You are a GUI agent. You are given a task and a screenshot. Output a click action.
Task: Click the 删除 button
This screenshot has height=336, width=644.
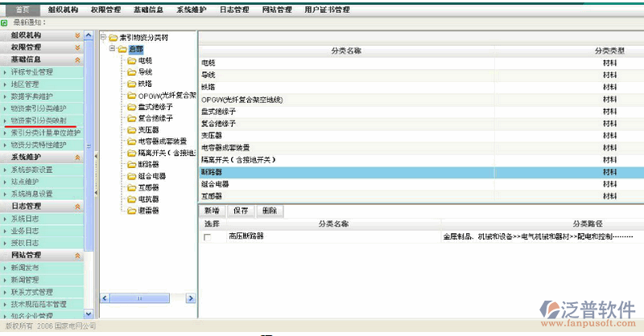click(x=269, y=211)
